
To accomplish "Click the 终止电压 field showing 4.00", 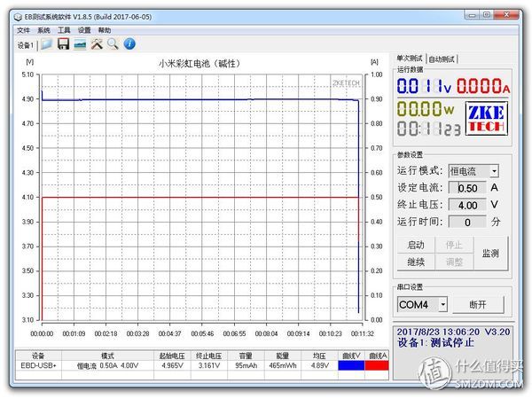I will (467, 205).
